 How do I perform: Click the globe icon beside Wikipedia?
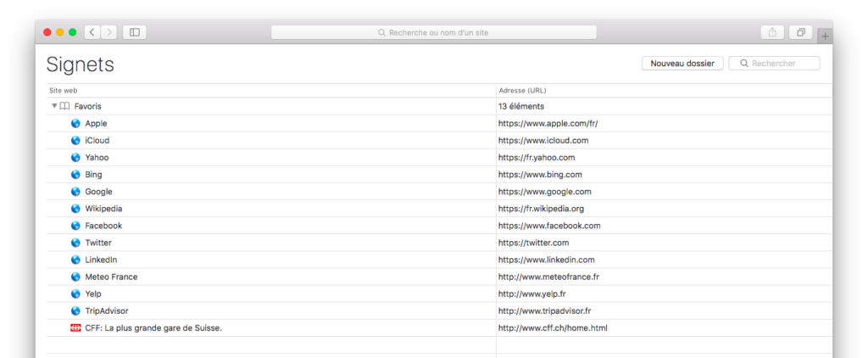[x=75, y=209]
